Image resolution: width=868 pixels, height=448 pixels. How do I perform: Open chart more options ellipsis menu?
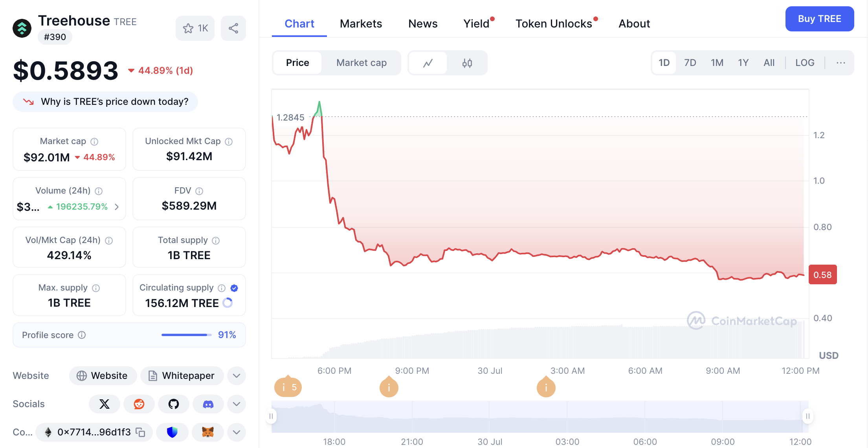click(841, 63)
